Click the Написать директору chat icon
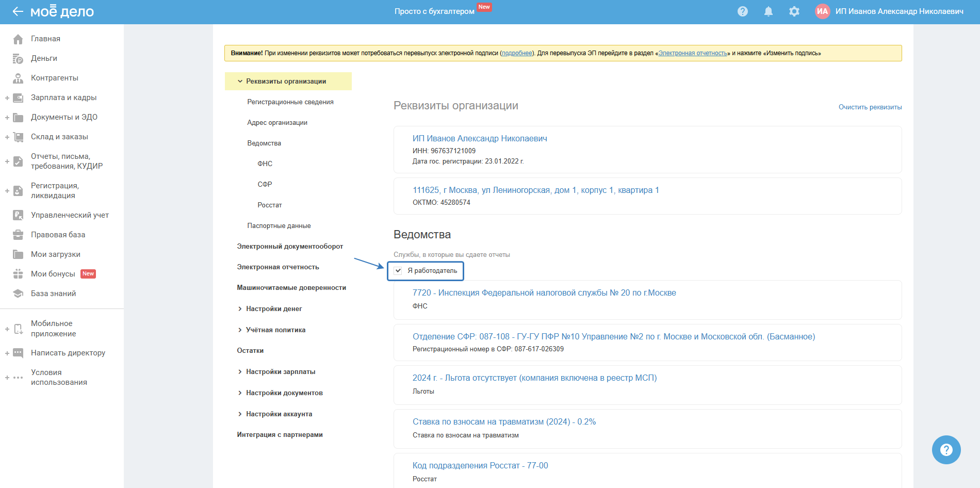The width and height of the screenshot is (980, 488). point(18,353)
